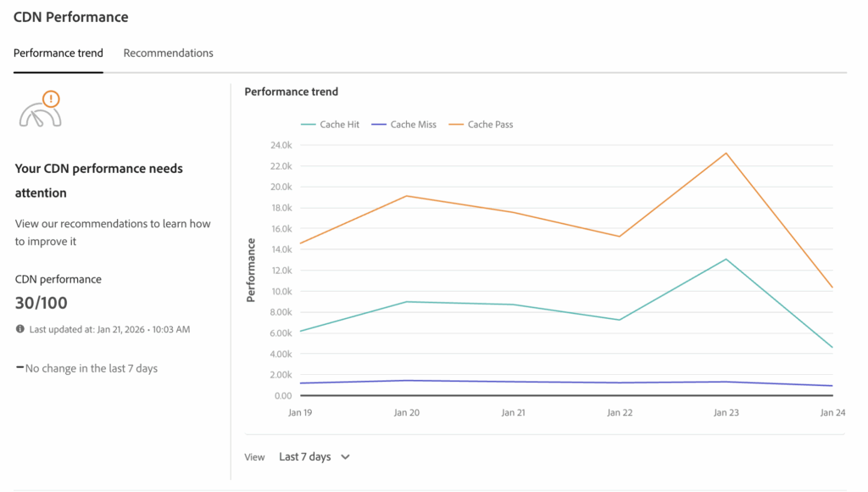
Task: Switch to the Recommendations tab
Action: point(168,53)
